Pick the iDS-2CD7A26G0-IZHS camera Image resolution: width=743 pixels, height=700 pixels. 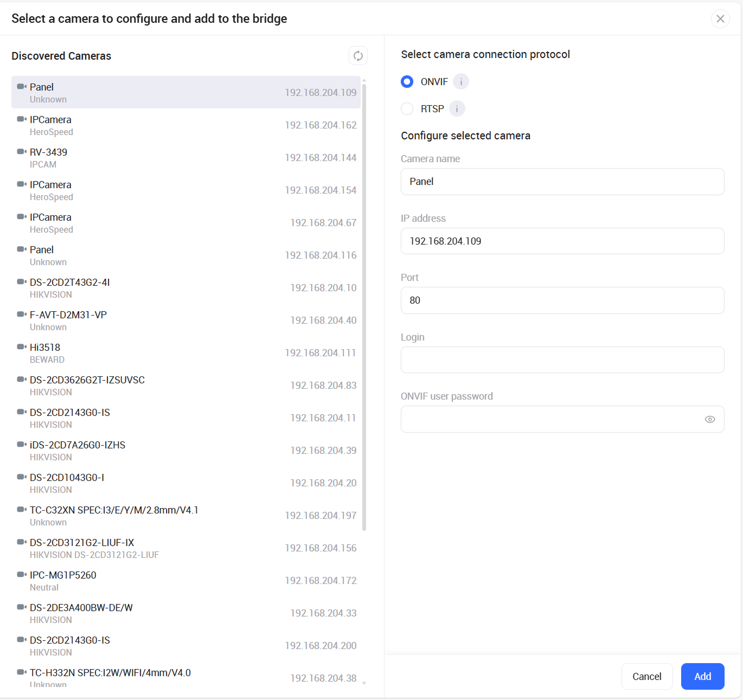tap(185, 451)
